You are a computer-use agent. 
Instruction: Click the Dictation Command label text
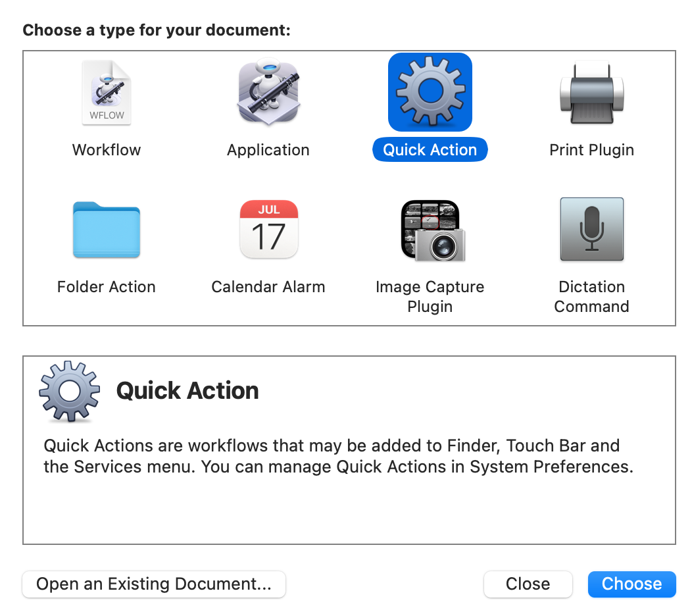[591, 296]
